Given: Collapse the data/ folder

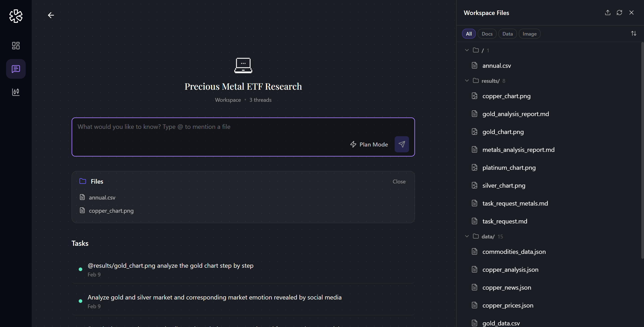Looking at the screenshot, I should (x=466, y=236).
